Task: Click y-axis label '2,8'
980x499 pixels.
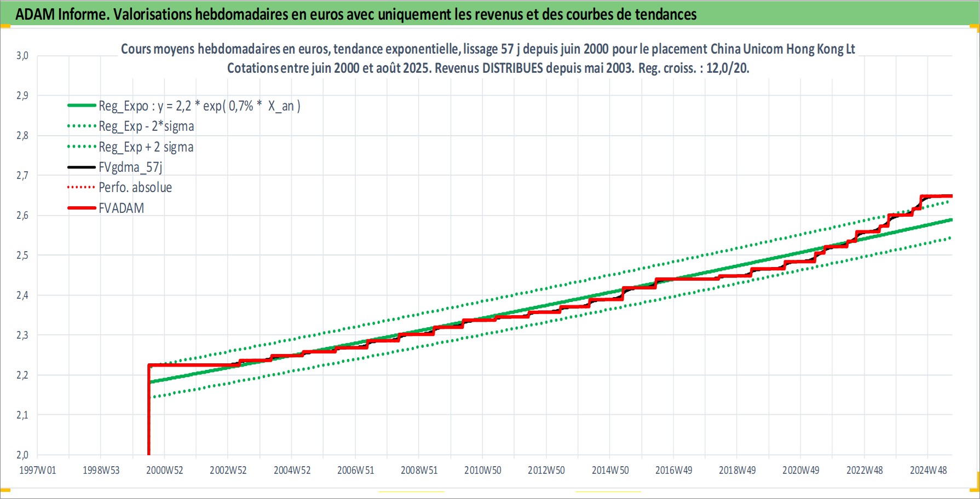Action: click(22, 136)
